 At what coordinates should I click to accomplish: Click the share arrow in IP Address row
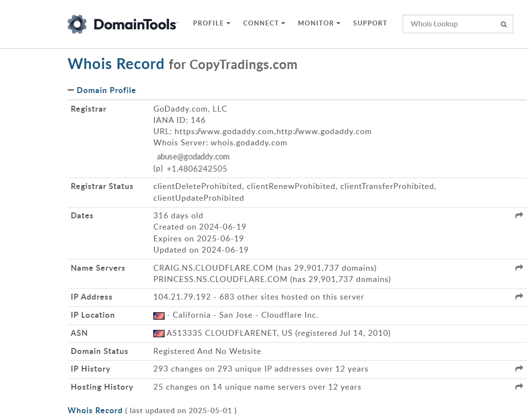click(519, 297)
